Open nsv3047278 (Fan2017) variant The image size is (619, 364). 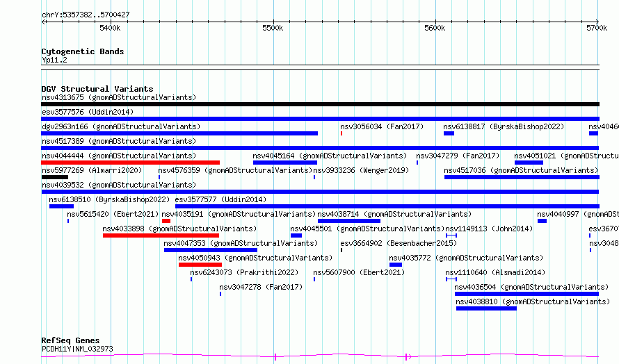261,287
